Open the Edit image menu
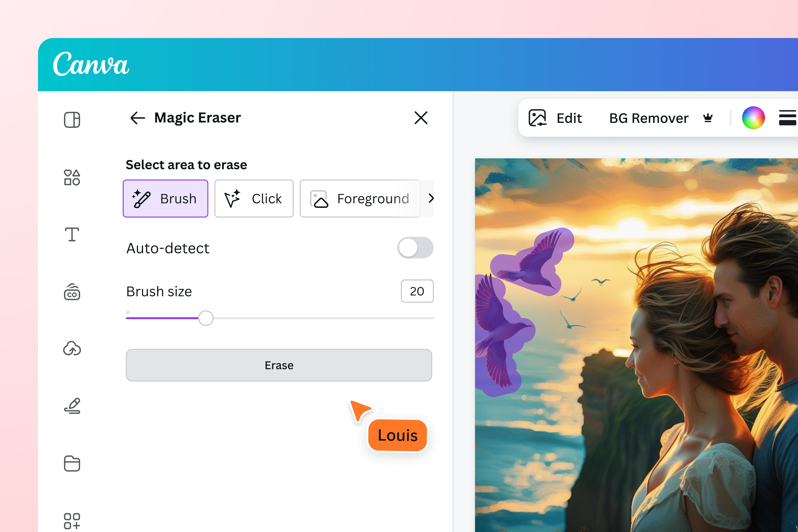The height and width of the screenshot is (532, 798). [x=555, y=118]
